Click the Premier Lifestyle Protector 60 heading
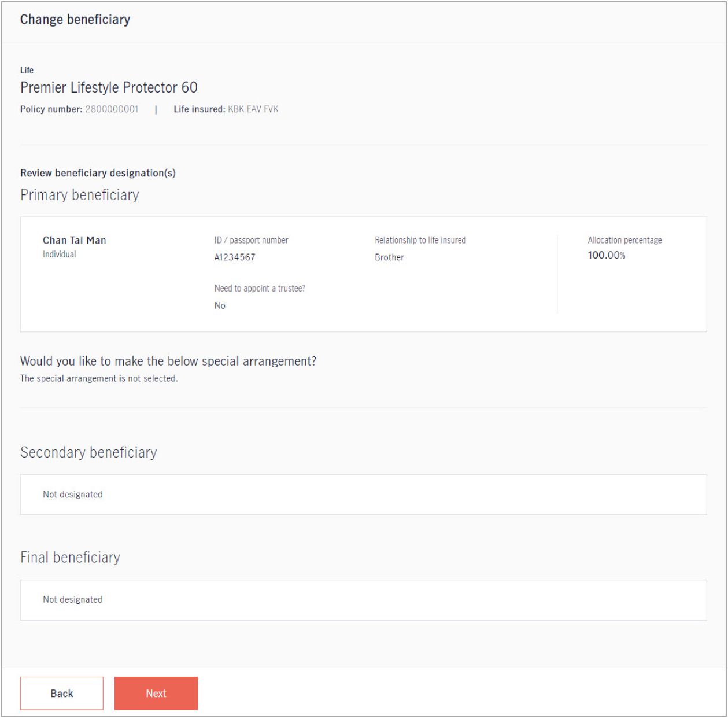 [x=109, y=87]
